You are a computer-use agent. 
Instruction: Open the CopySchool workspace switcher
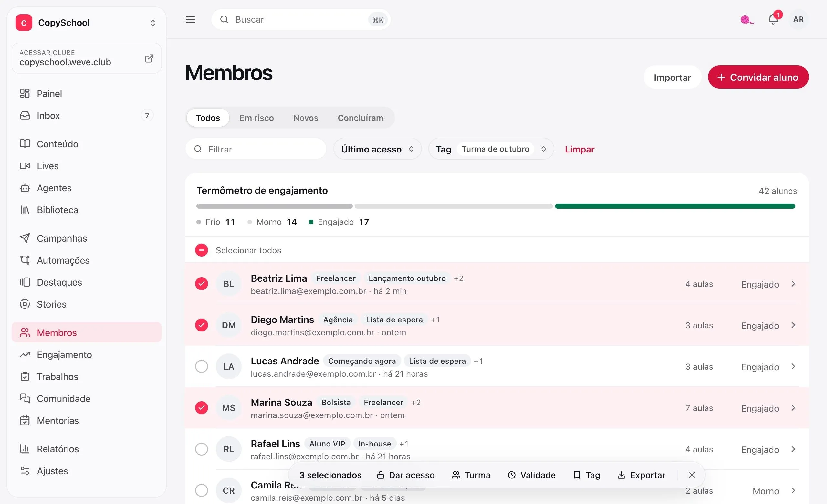[87, 23]
